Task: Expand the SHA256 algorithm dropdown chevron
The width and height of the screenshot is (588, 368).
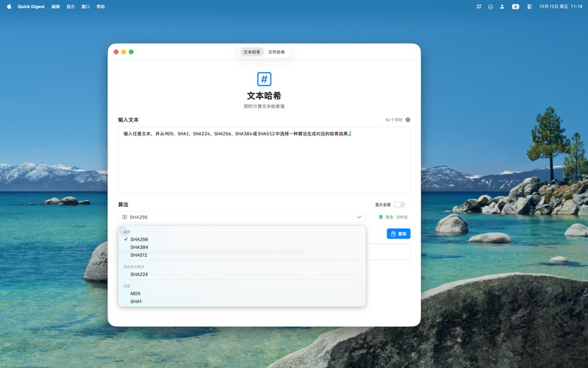Action: tap(359, 217)
